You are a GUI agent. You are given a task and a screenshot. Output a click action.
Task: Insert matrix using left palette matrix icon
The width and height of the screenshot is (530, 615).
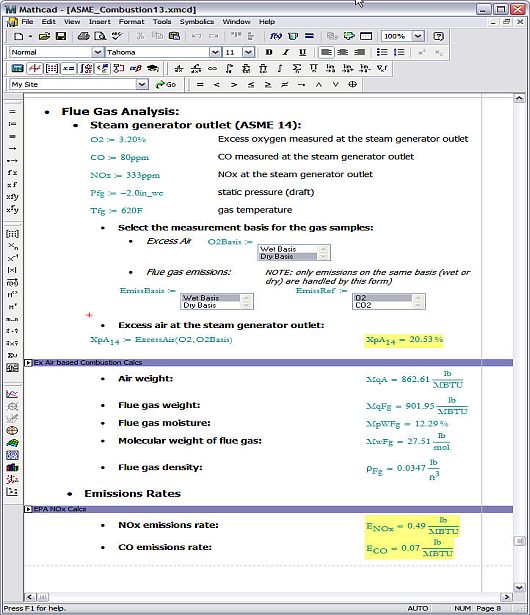(12, 234)
